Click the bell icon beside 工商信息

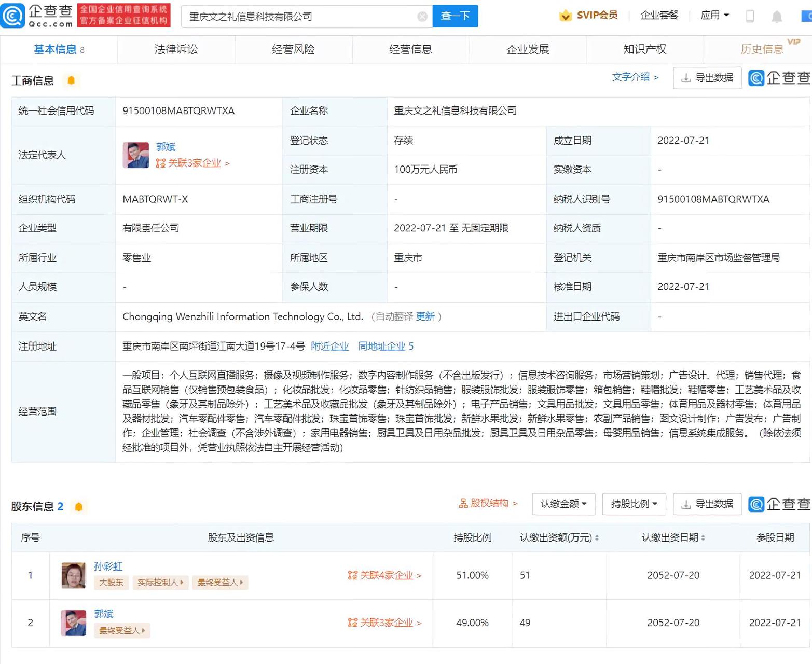coord(72,80)
